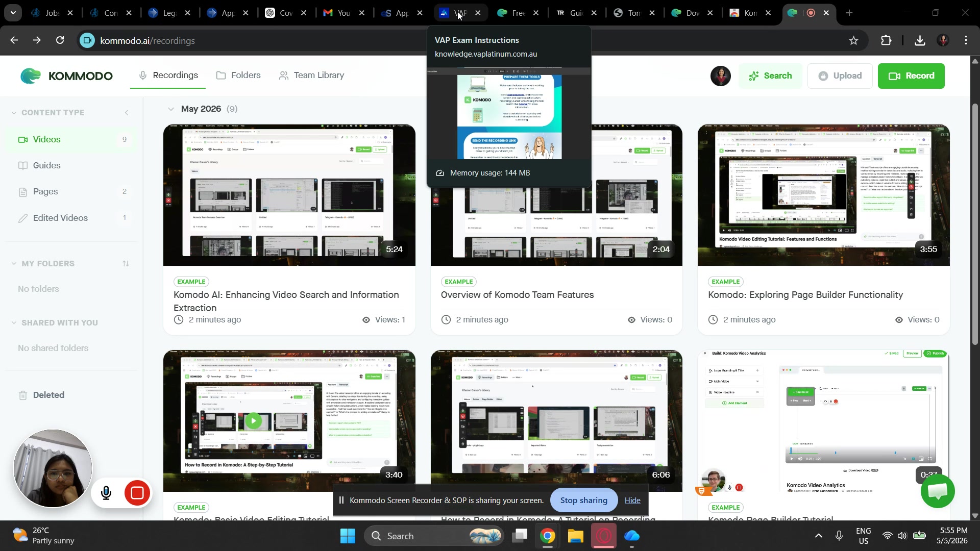
Task: Stop the recording with the red button
Action: pyautogui.click(x=137, y=493)
